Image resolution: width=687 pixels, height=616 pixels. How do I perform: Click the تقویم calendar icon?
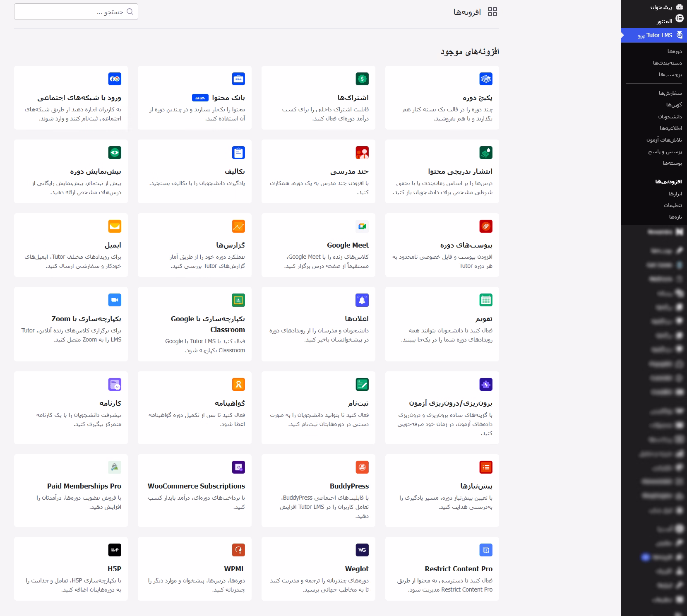click(486, 300)
